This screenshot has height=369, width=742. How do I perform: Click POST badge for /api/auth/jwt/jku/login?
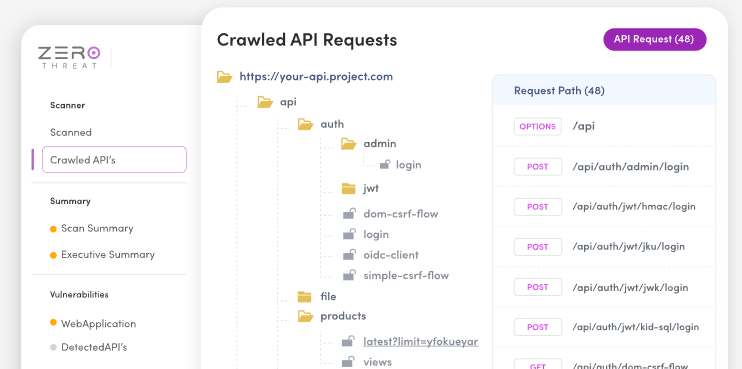[x=538, y=247]
